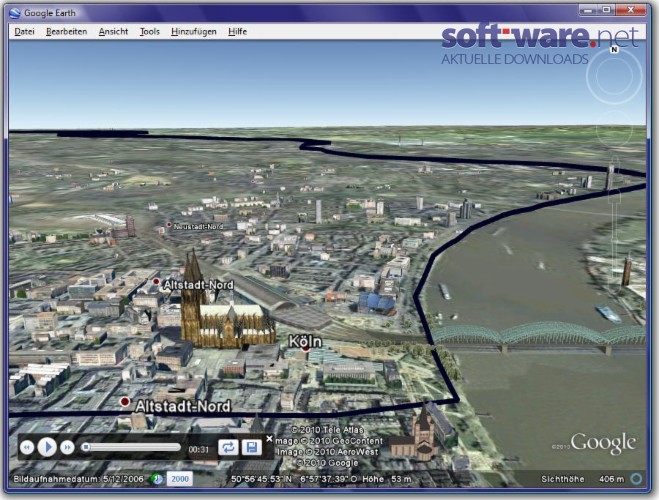Open the Bearbeiten menu
Screen dimensions: 659x500
pos(66,32)
